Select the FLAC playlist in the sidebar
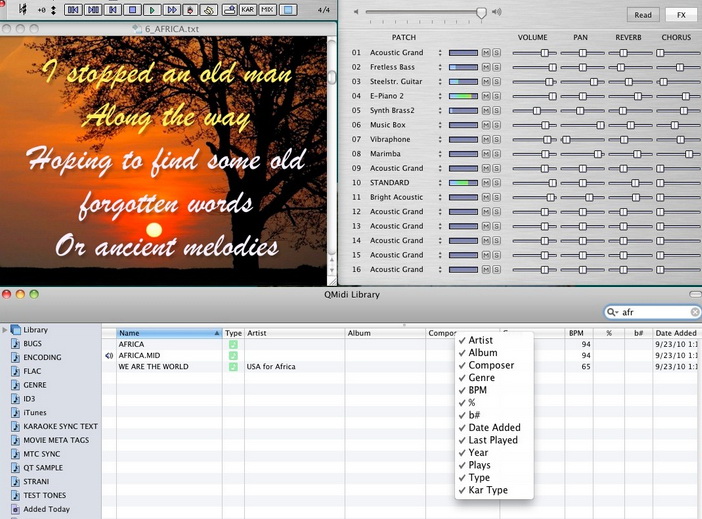Image resolution: width=702 pixels, height=519 pixels. tap(32, 371)
